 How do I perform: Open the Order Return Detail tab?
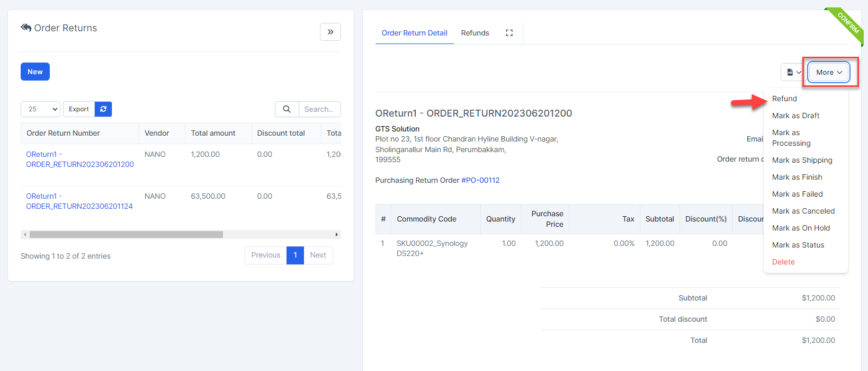[414, 33]
